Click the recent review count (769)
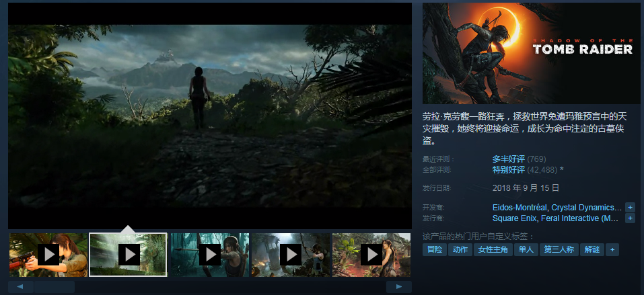Screen dimensions: 644x295 pos(536,159)
